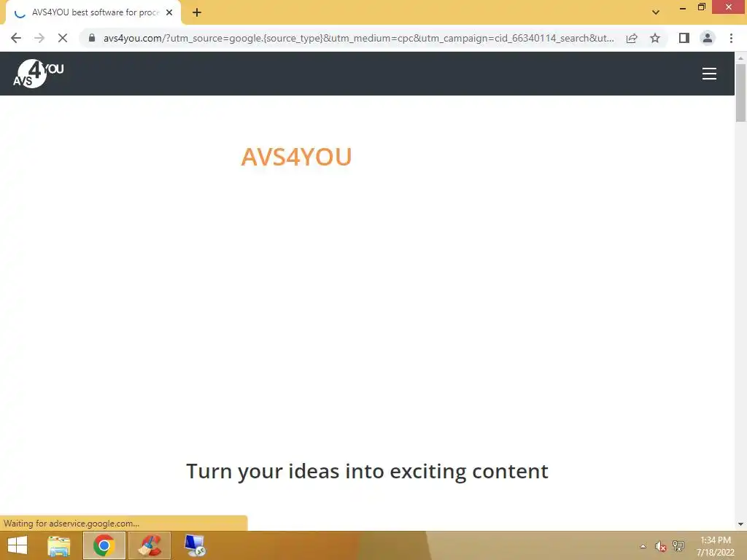Open Chrome's three-dot menu

click(731, 38)
